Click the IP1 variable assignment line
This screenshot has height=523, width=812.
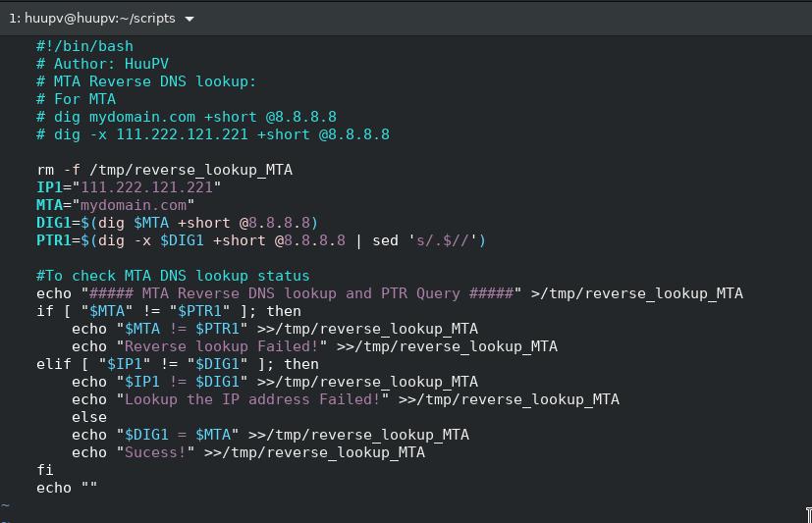coord(129,187)
